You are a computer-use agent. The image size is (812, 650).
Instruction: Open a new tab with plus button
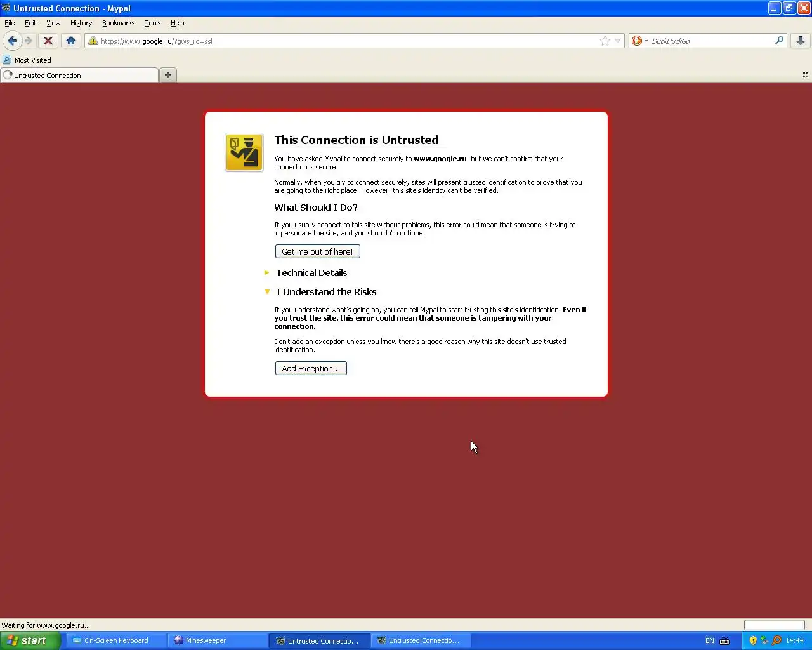pos(168,75)
